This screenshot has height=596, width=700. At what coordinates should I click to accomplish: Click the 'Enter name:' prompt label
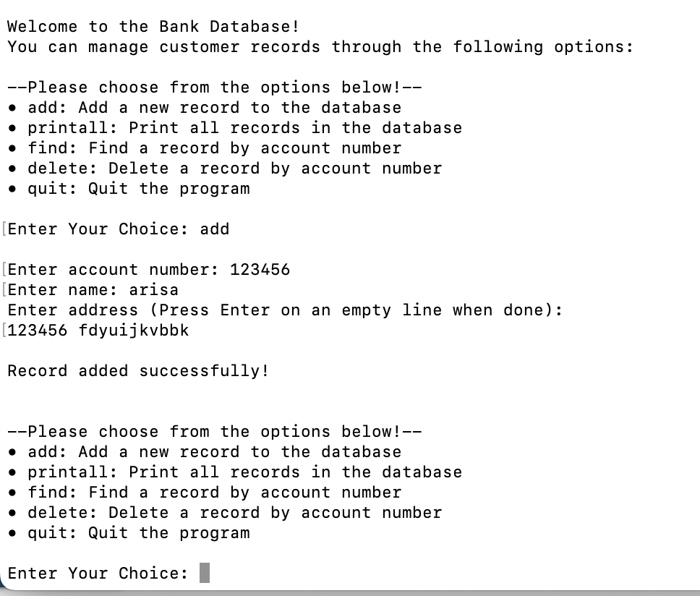tap(62, 290)
